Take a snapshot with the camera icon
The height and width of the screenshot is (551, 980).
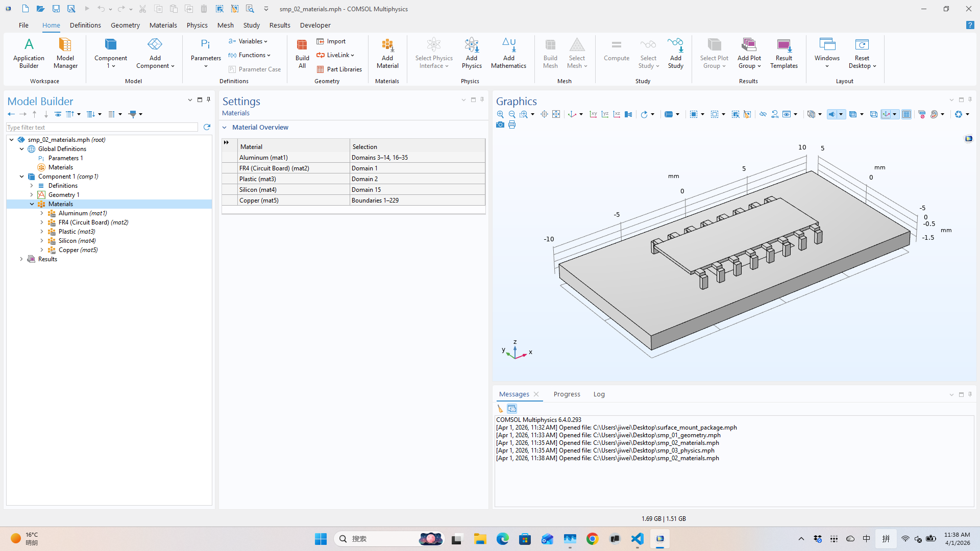pos(500,124)
